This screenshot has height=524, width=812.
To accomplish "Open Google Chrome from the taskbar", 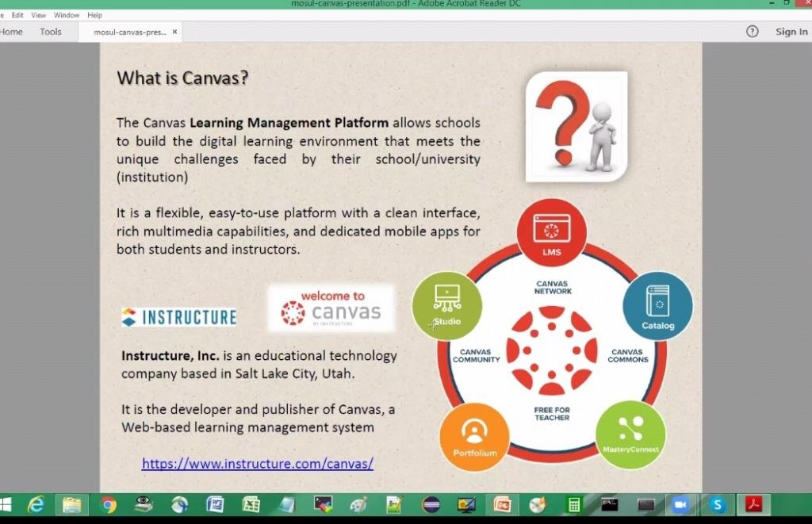I will (x=109, y=504).
